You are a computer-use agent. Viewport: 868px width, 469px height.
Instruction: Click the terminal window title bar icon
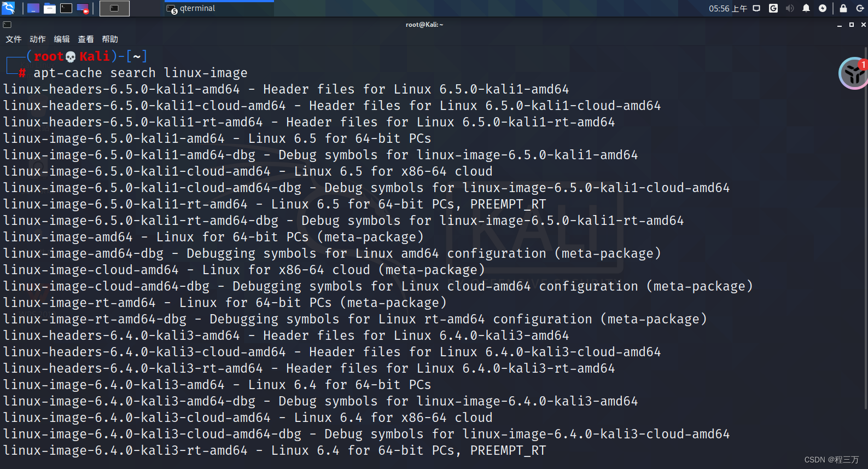[x=7, y=25]
